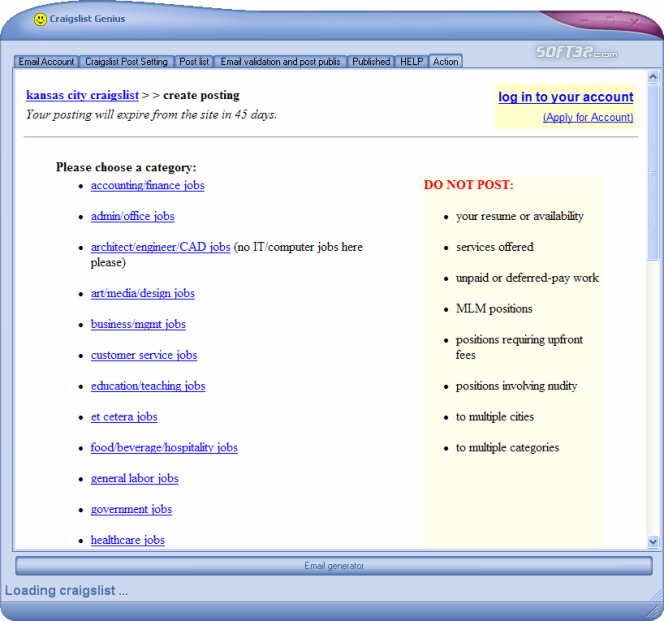Click log in to your account link
This screenshot has height=621, width=664.
tap(566, 97)
